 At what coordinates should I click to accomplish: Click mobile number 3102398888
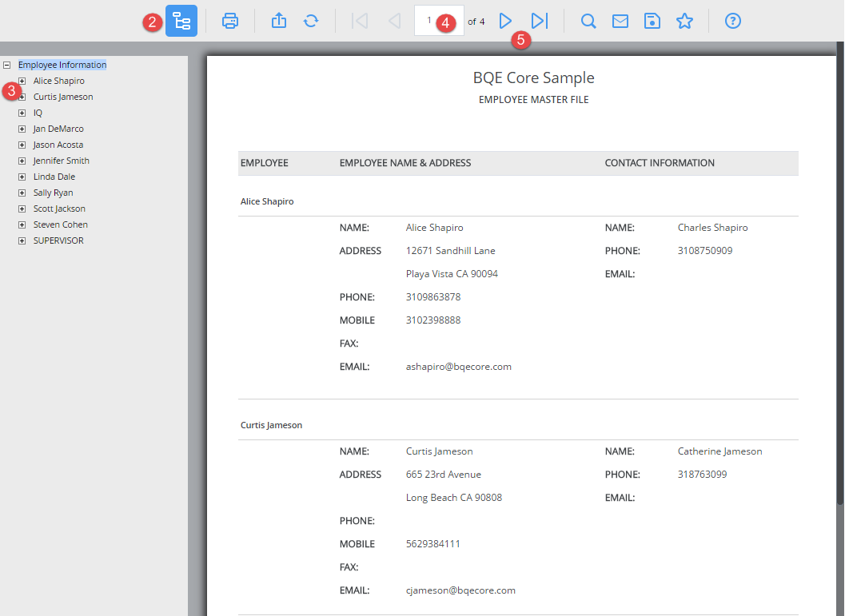(x=433, y=320)
